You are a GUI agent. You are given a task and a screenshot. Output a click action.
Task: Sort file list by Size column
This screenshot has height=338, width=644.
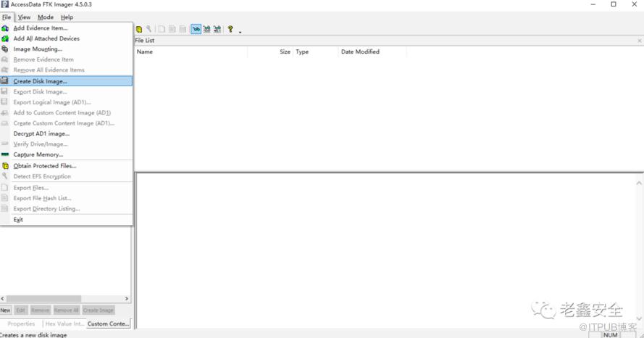tap(269, 51)
